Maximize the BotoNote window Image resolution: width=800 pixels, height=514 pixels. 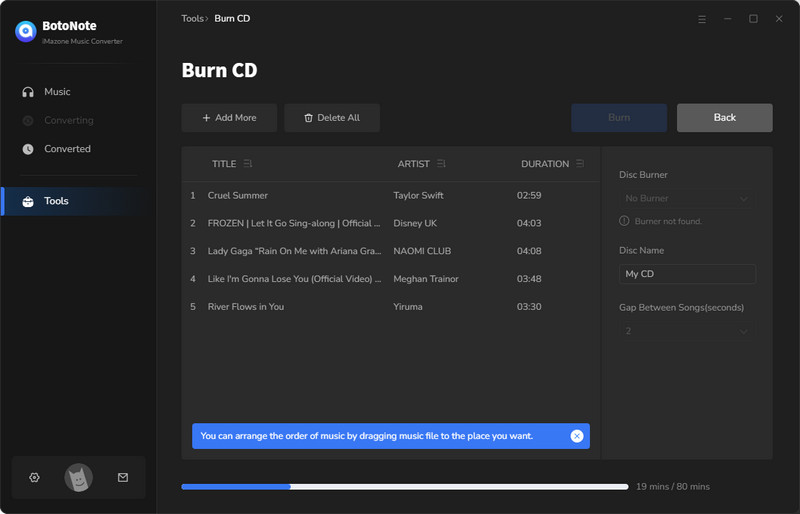coord(753,19)
